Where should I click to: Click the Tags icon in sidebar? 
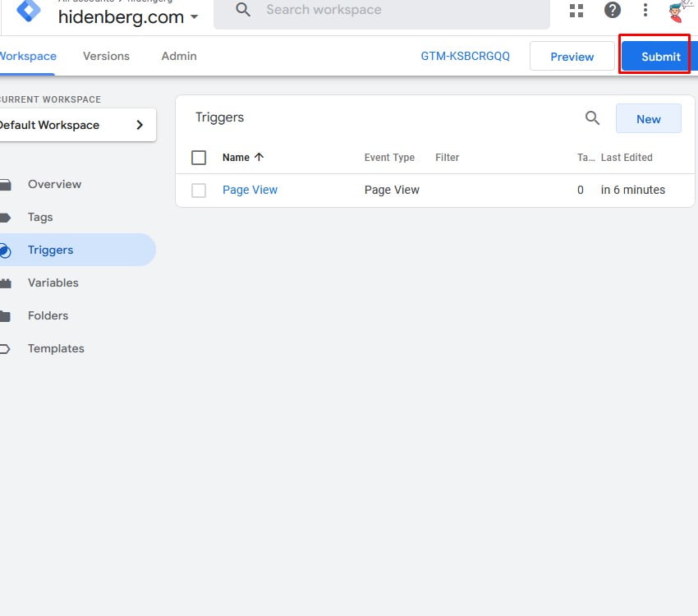click(x=6, y=218)
